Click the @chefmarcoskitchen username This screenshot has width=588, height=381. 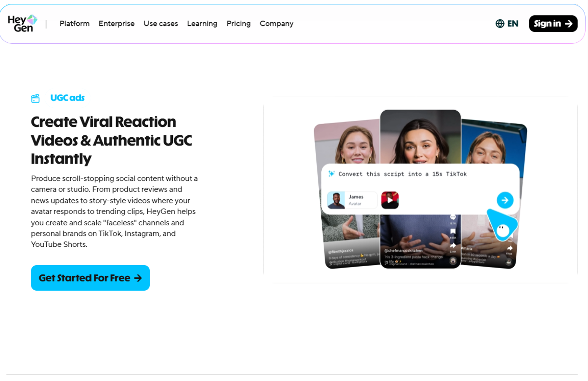coord(403,251)
